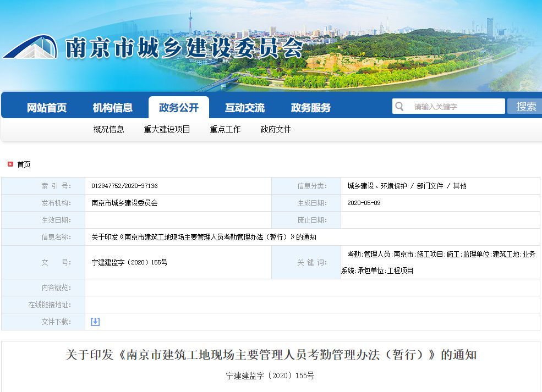Viewport: 542px width, 392px height.
Task: Select the 重点工作 submenu item
Action: click(225, 130)
